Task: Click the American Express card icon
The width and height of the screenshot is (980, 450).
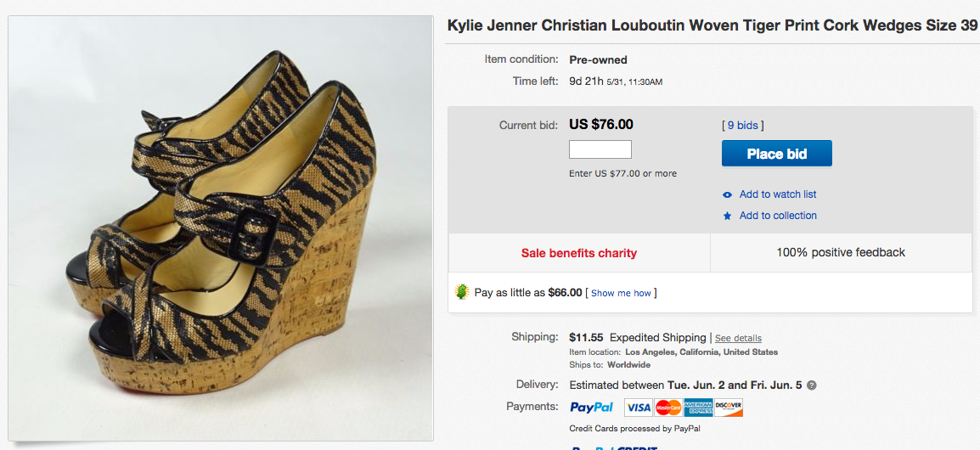Action: point(698,408)
